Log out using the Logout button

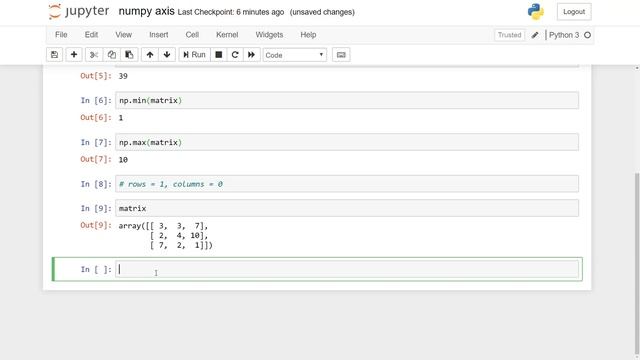click(574, 12)
